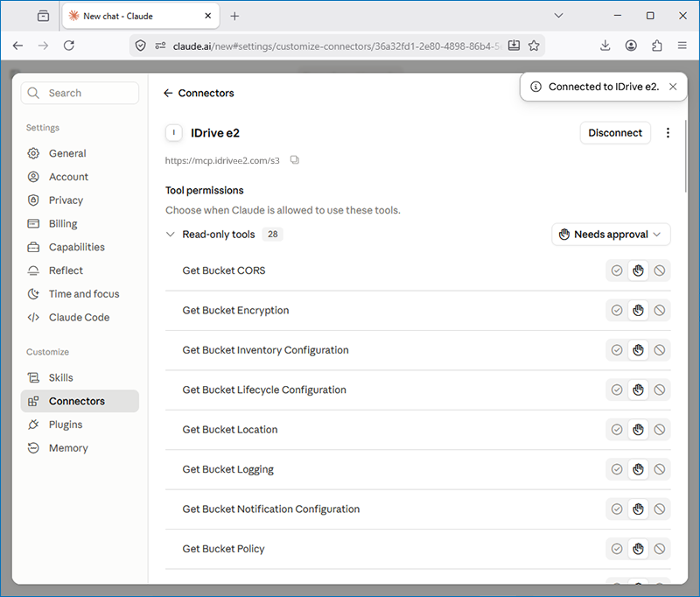
Task: Click the browser address bar
Action: coord(337,46)
